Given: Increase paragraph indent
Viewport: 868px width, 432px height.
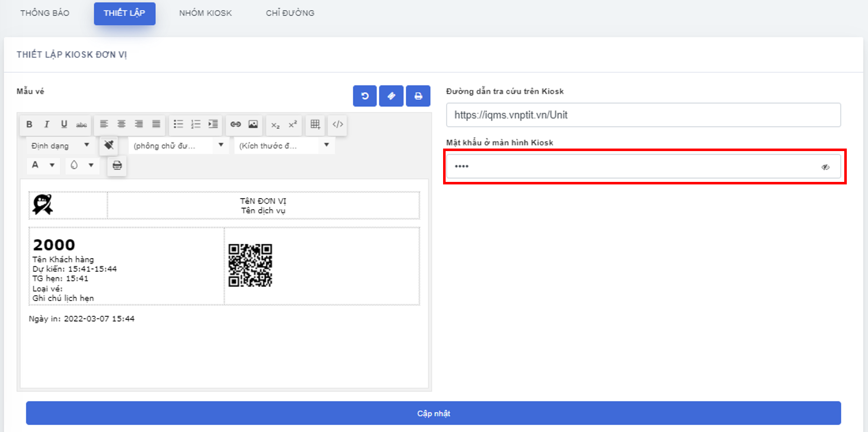Looking at the screenshot, I should [x=213, y=124].
